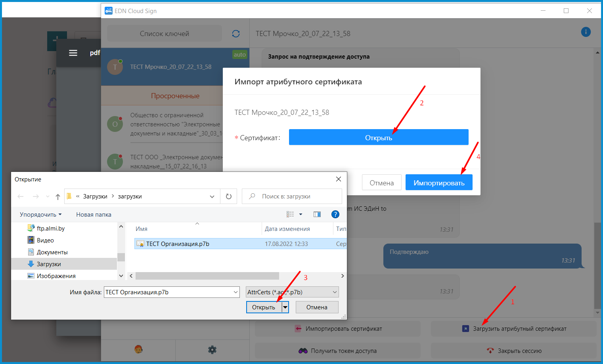Click the help question mark icon

(335, 214)
